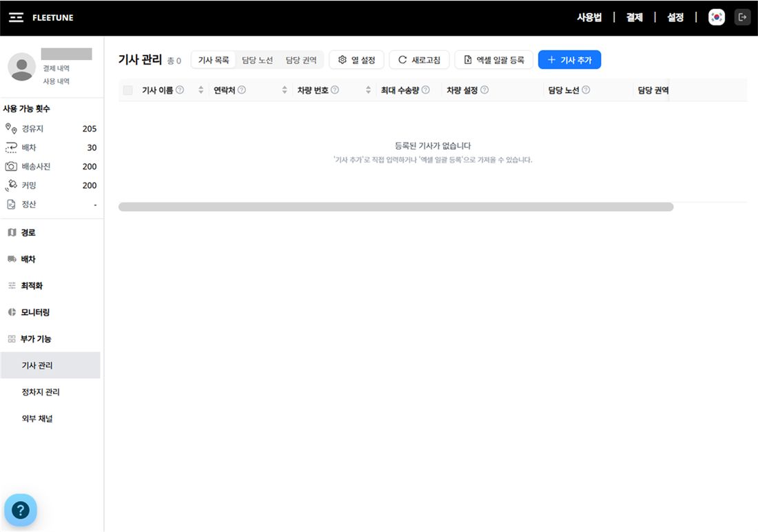Toggle the select-all checkbox in the table header
Screen dimensions: 758x532
pyautogui.click(x=128, y=90)
